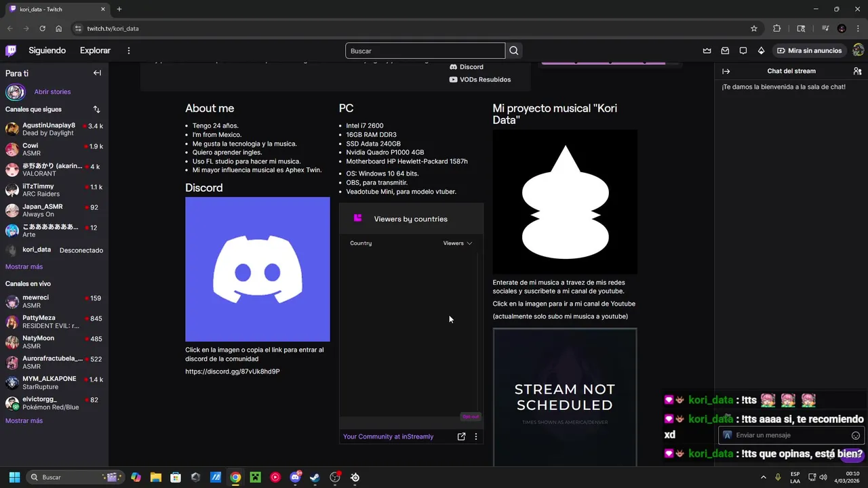The height and width of the screenshot is (488, 868).
Task: Bookmark the page with the star icon
Action: 753,28
